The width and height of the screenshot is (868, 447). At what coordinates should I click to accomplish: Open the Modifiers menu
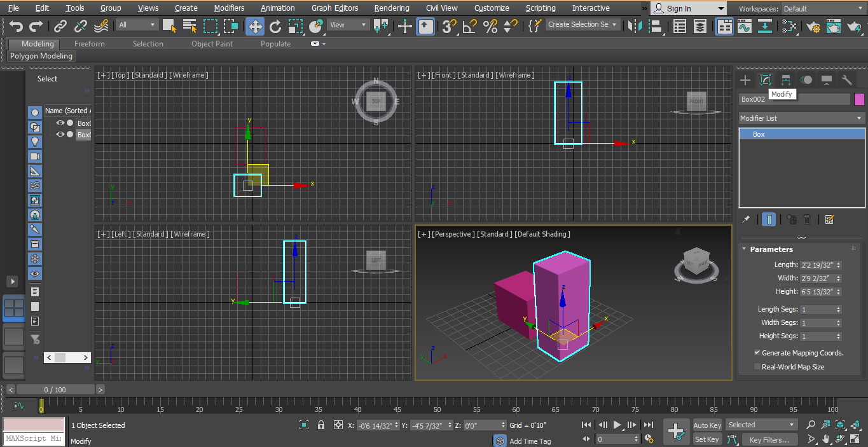(x=229, y=8)
